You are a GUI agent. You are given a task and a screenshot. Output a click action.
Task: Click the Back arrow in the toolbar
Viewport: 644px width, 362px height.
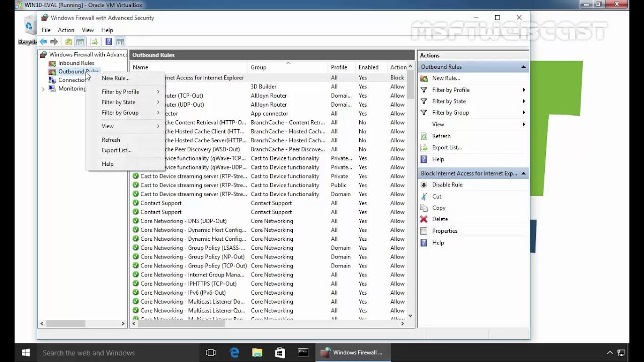tap(44, 42)
